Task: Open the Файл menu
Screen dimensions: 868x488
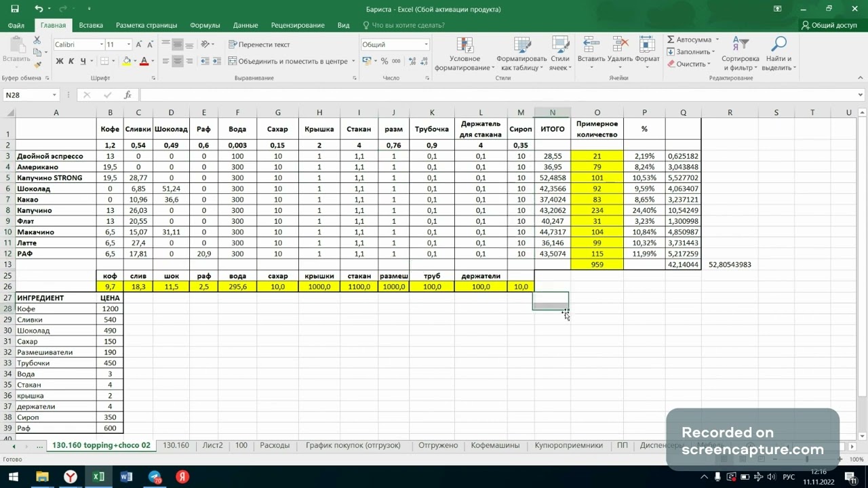Action: (x=16, y=25)
